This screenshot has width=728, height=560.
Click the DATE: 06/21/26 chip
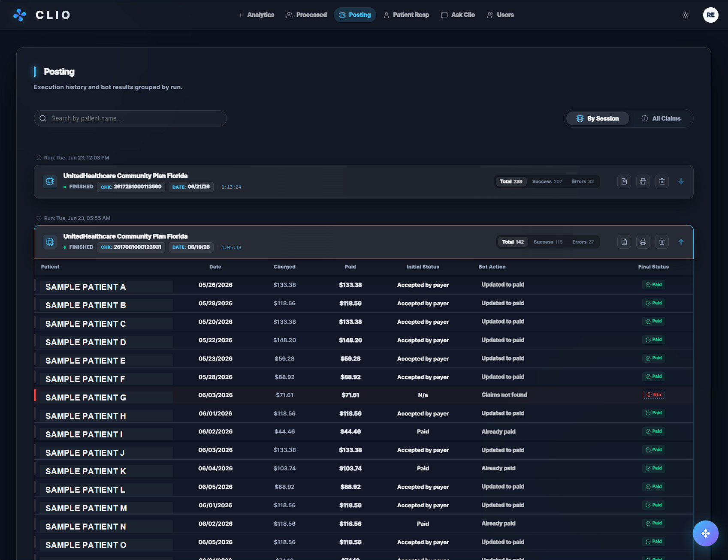[x=191, y=187]
